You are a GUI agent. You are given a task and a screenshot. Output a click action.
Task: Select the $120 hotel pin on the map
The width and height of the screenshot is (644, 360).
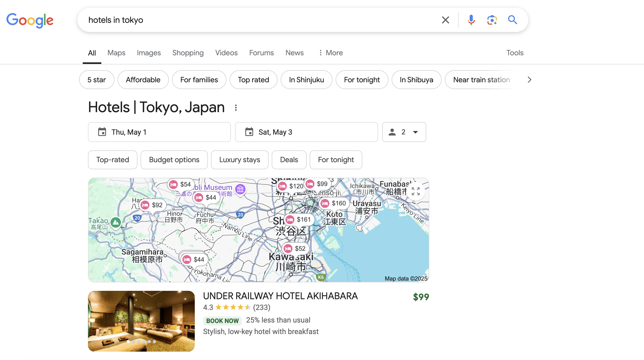coord(290,186)
